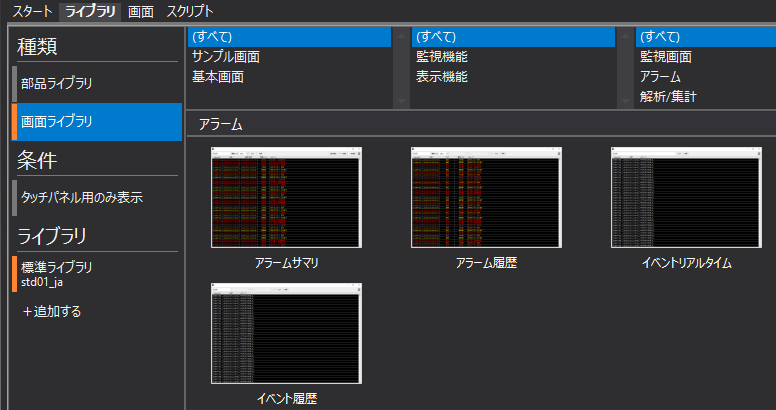The width and height of the screenshot is (776, 410).
Task: Go to the スクリプト tab
Action: click(x=189, y=12)
